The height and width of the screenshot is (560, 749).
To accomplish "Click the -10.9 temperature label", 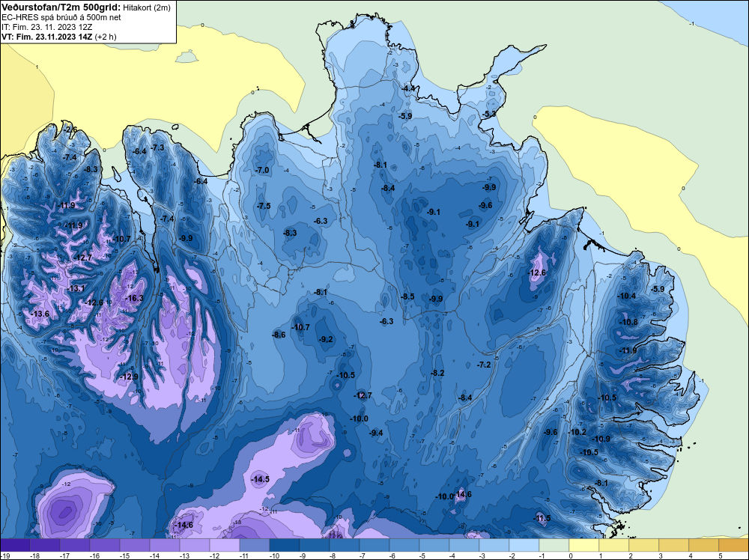I will coord(601,439).
